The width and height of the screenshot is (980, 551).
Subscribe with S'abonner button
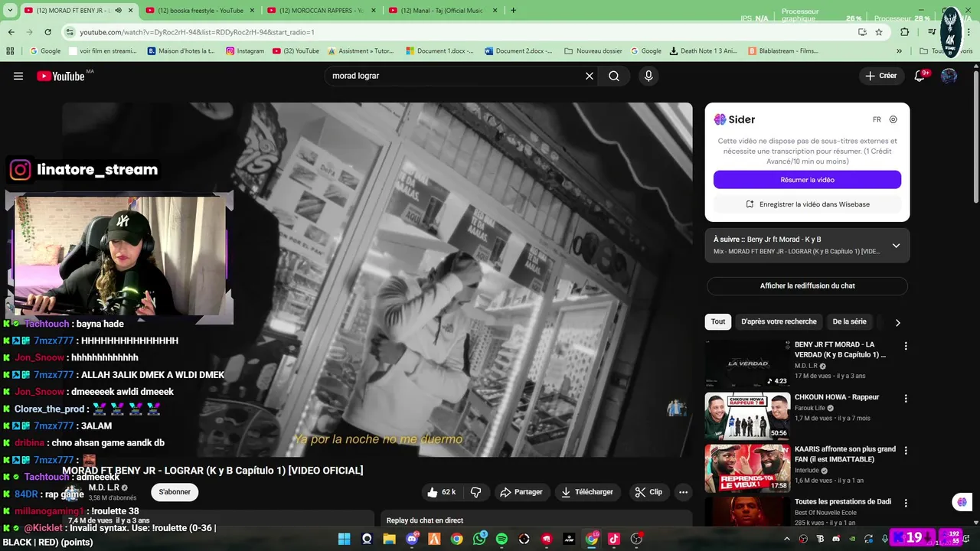coord(175,492)
